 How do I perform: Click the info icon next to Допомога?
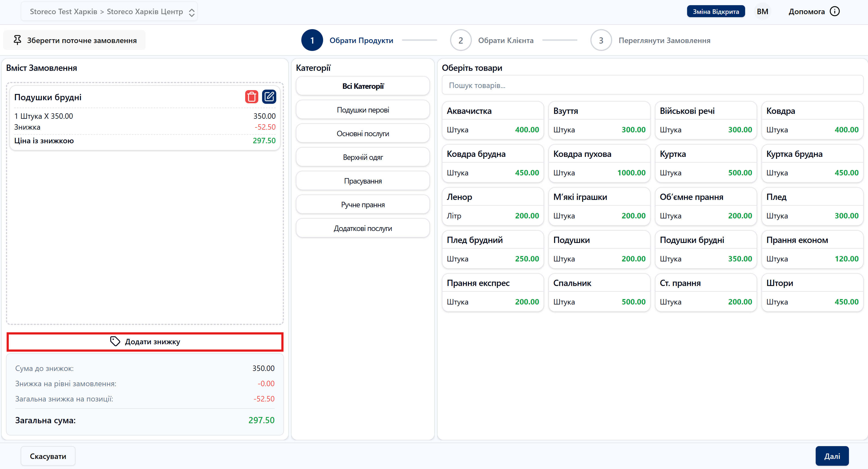coord(835,11)
